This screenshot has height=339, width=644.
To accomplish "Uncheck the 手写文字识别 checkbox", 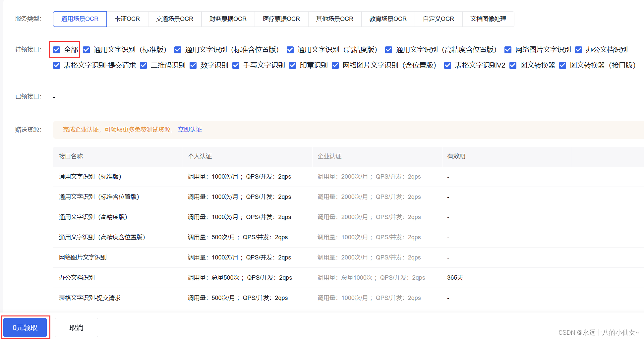I will [x=236, y=65].
